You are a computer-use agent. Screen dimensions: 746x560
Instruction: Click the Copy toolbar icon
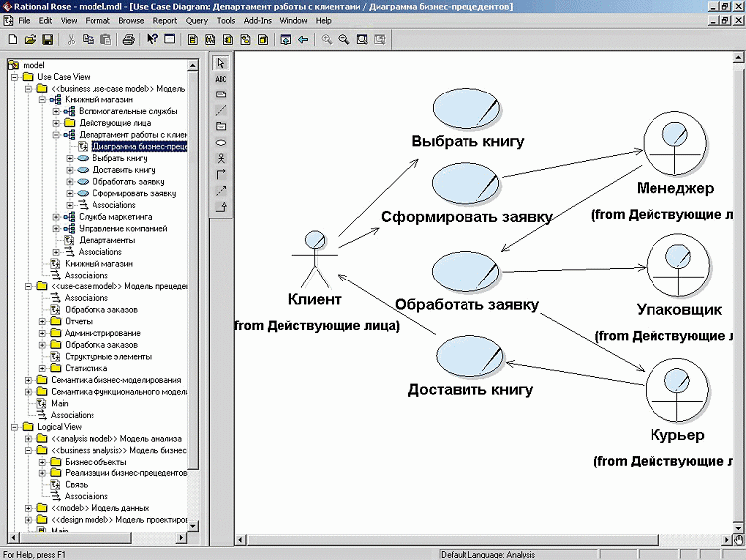[88, 40]
